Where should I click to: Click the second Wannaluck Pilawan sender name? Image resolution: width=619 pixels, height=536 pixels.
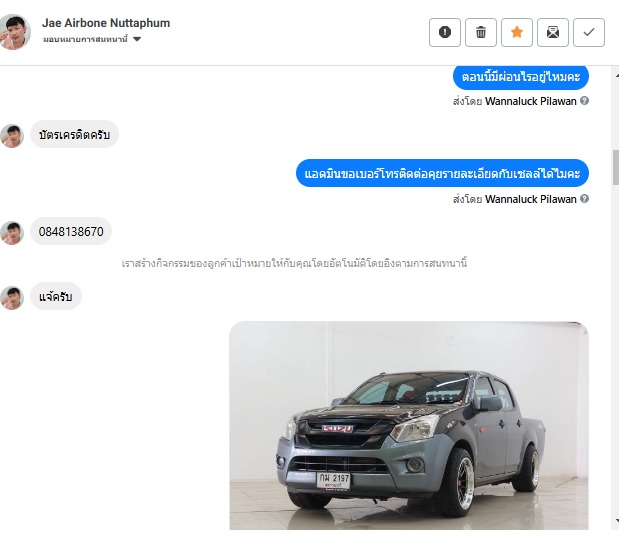[x=530, y=199]
